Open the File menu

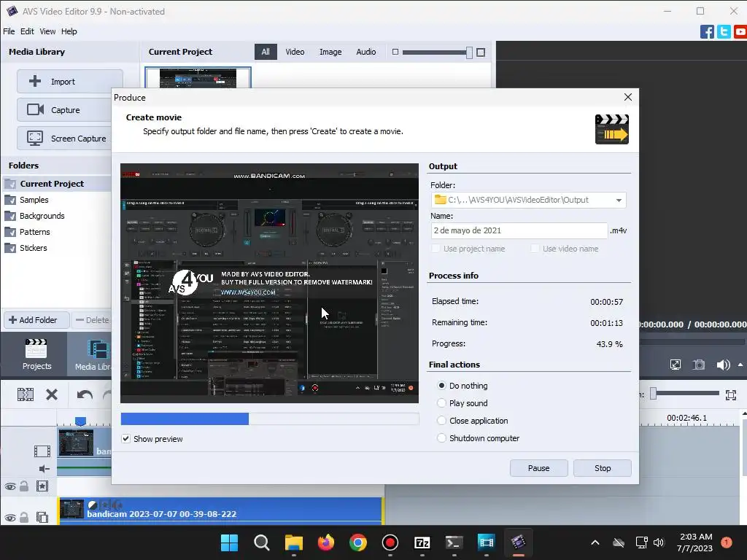pyautogui.click(x=9, y=31)
